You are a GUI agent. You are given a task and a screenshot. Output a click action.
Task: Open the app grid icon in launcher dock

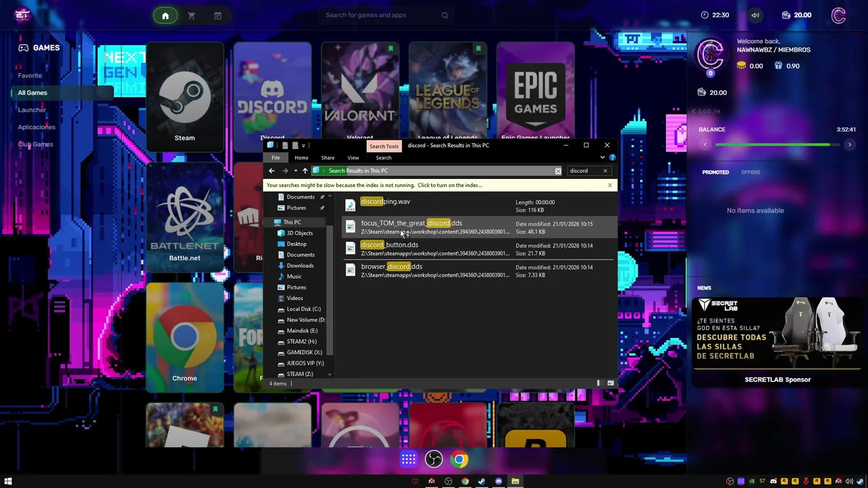[x=408, y=460]
